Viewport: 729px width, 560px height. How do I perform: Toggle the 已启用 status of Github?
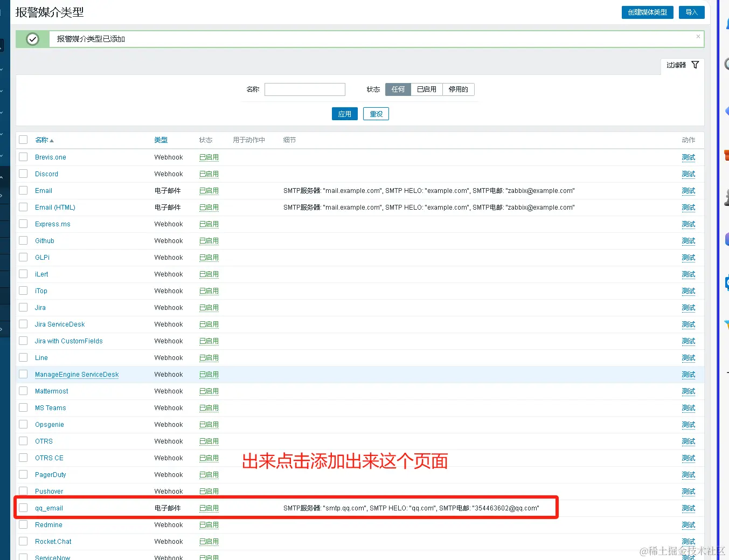pyautogui.click(x=209, y=241)
